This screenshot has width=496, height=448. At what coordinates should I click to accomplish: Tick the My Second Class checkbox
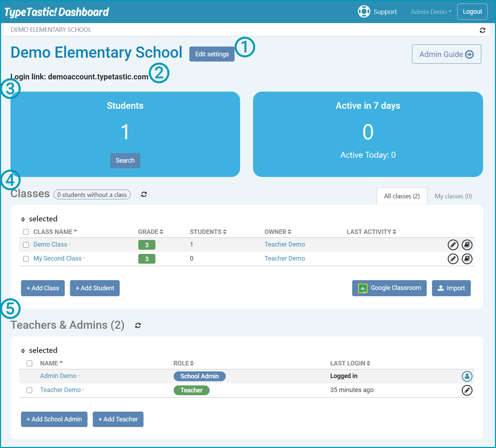coord(26,259)
